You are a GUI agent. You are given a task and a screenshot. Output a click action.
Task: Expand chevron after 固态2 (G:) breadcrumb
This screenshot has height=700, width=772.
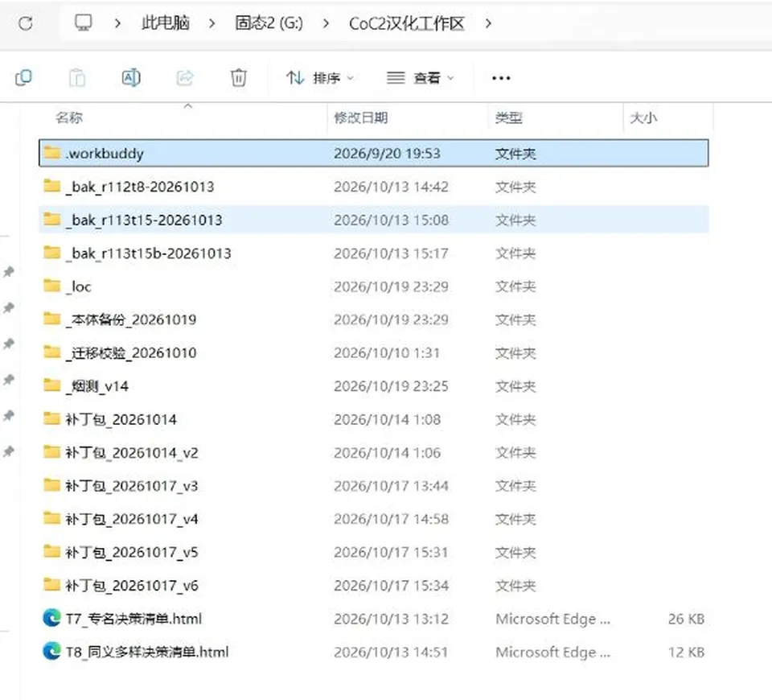point(326,23)
